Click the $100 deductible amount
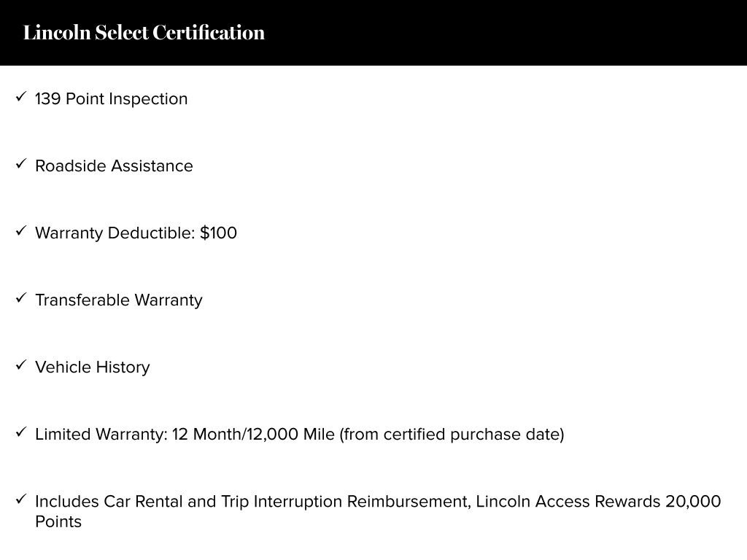Viewport: 747px width, 560px height. point(218,233)
